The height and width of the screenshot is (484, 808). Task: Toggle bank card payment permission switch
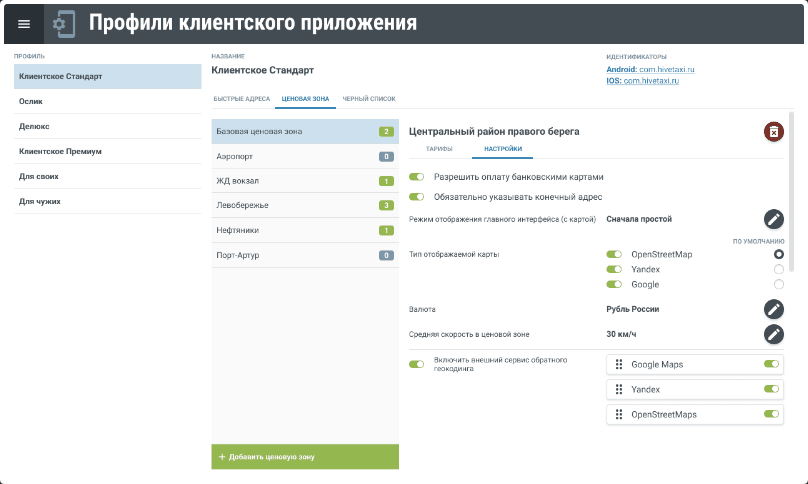pyautogui.click(x=417, y=177)
